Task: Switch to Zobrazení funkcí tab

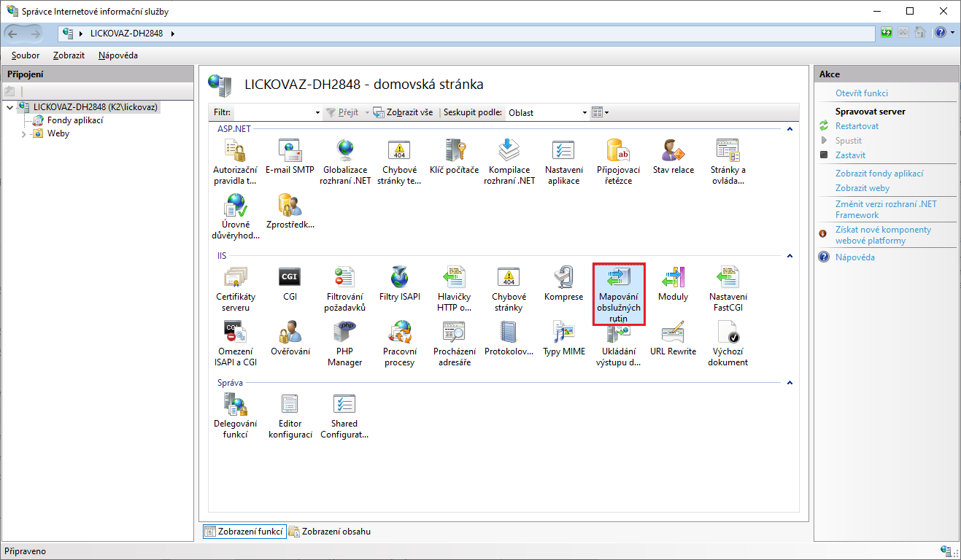Action: coord(244,532)
